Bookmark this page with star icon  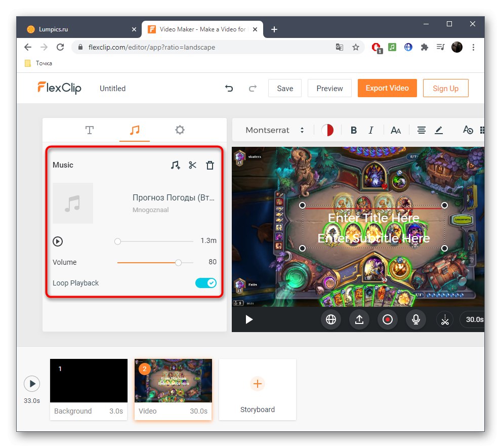click(x=356, y=47)
